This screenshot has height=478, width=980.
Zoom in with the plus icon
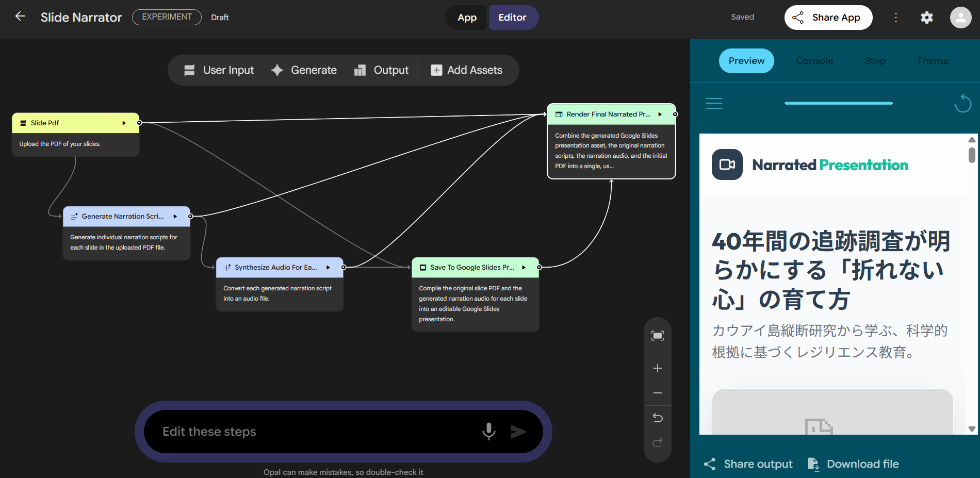click(x=657, y=368)
